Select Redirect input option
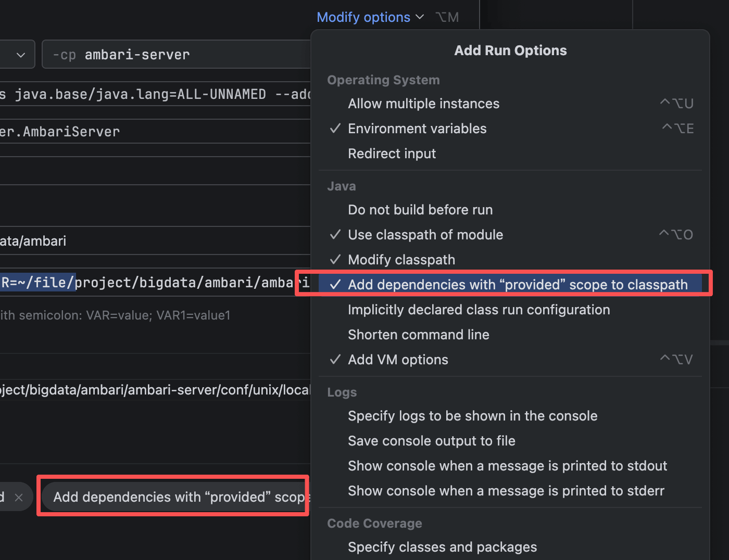This screenshot has height=560, width=729. [392, 154]
